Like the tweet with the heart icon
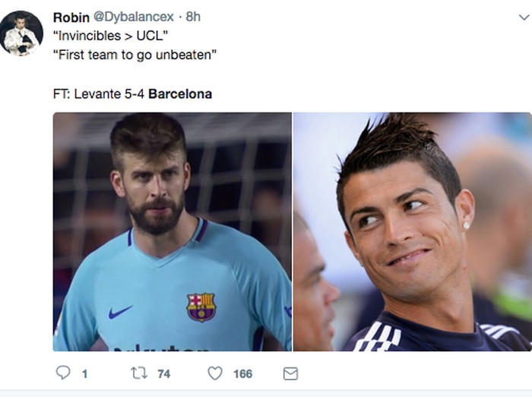Screen dimensions: 532x397 coord(215,373)
